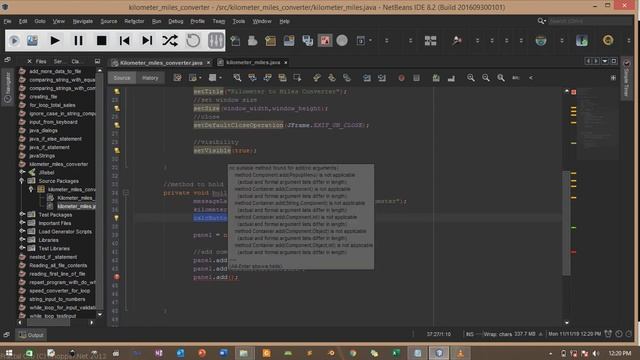Open the Files panel tab
The height and width of the screenshot is (360, 640).
[x=41, y=61]
